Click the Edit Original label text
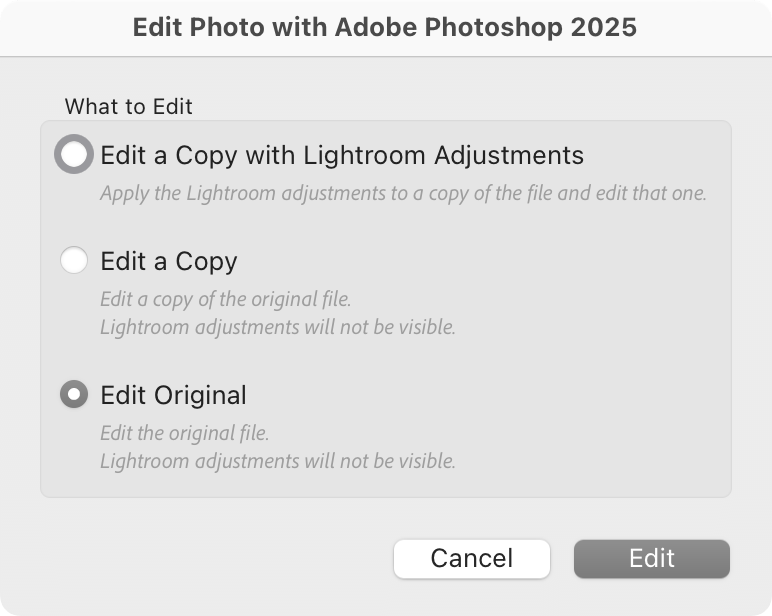This screenshot has height=616, width=772. [173, 395]
